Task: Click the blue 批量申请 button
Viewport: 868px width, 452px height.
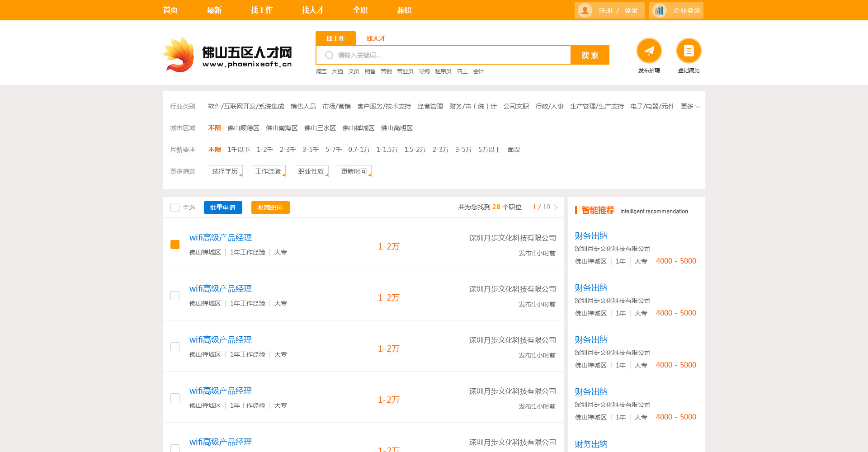Action: tap(223, 207)
